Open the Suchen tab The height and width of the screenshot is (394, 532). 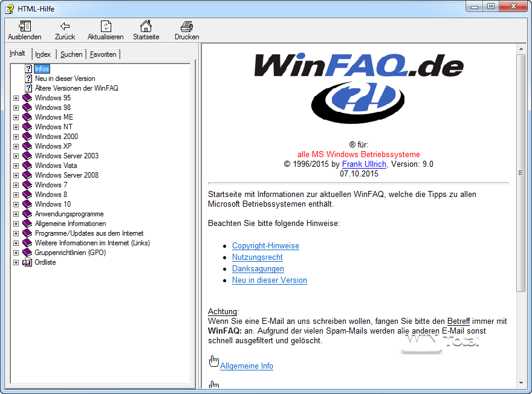(71, 54)
